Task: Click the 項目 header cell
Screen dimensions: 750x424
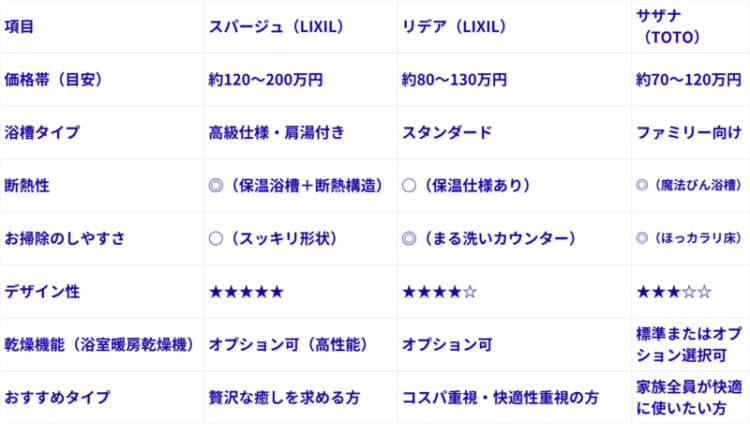Action: (20, 27)
